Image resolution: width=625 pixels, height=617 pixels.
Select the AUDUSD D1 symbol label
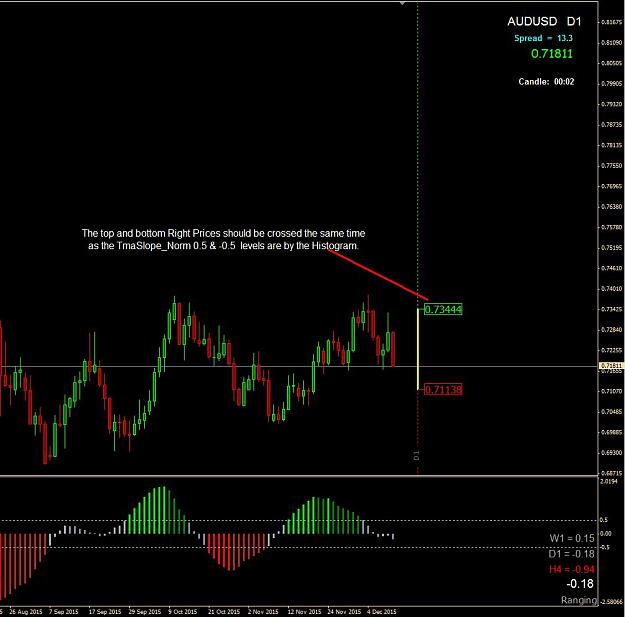coord(544,22)
